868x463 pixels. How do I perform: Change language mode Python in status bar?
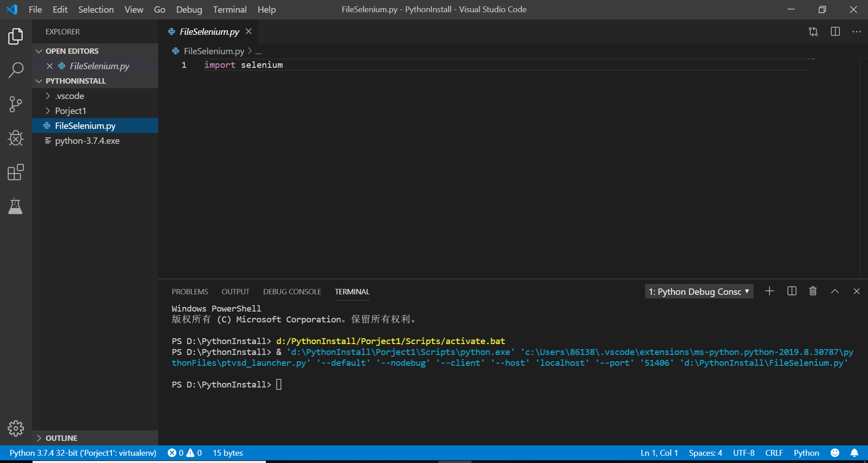(806, 453)
